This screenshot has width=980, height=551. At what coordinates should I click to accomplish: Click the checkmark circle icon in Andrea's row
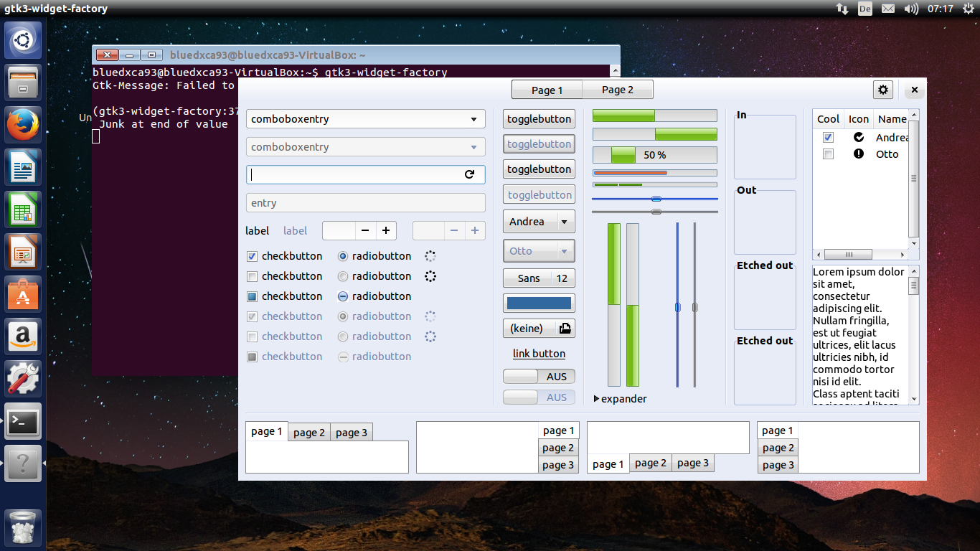[859, 137]
